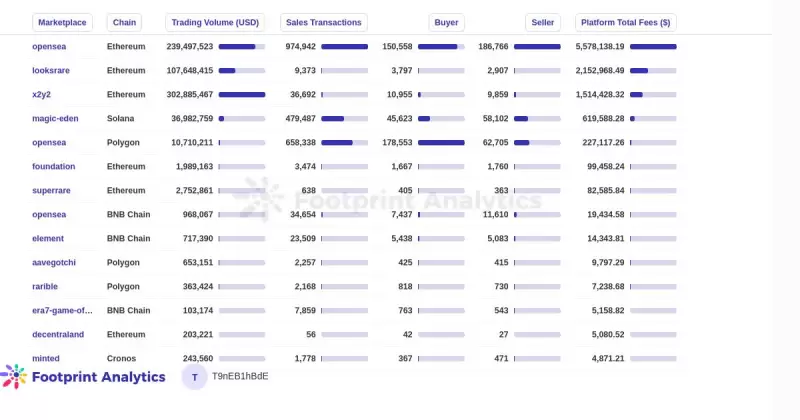Sort by the Marketplace column header
The width and height of the screenshot is (800, 420).
(x=62, y=22)
